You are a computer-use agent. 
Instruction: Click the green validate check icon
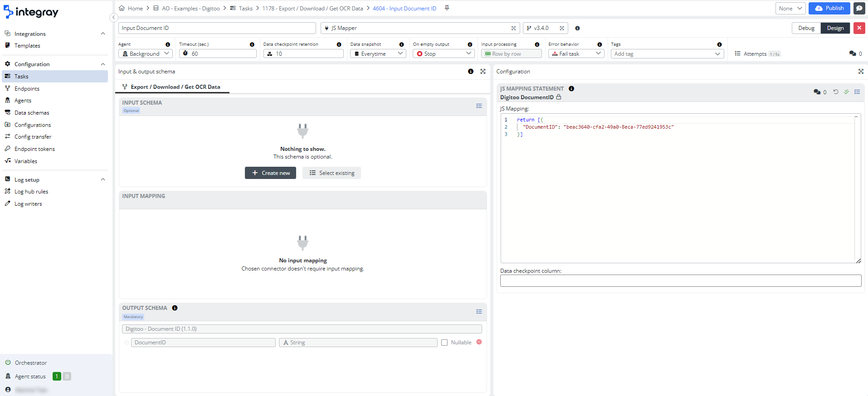846,92
